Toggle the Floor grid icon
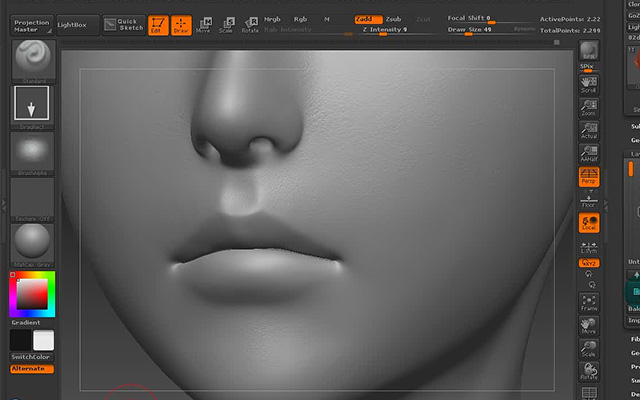This screenshot has width=640, height=400. (589, 202)
